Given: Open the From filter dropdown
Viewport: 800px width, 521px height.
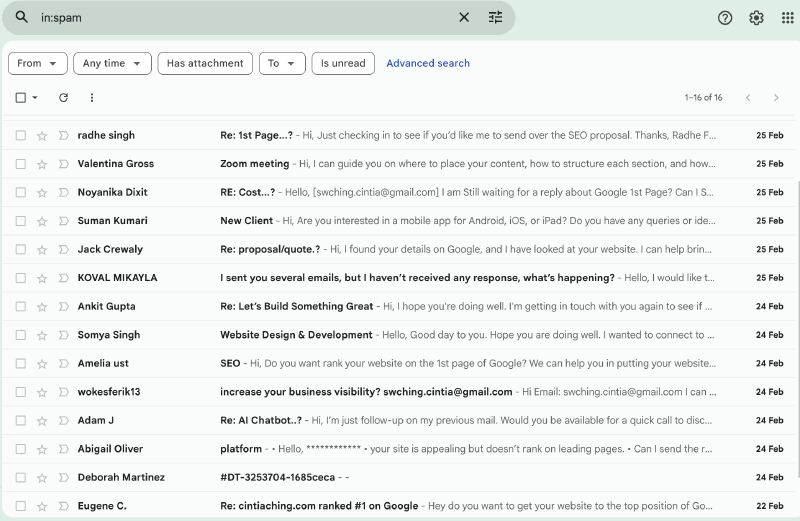Looking at the screenshot, I should pyautogui.click(x=38, y=63).
